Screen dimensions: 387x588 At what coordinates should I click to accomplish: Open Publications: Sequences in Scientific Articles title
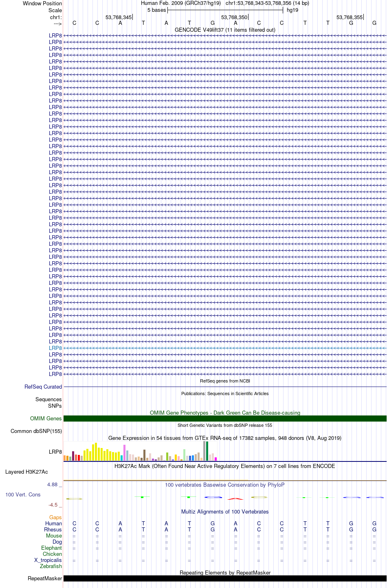click(225, 394)
